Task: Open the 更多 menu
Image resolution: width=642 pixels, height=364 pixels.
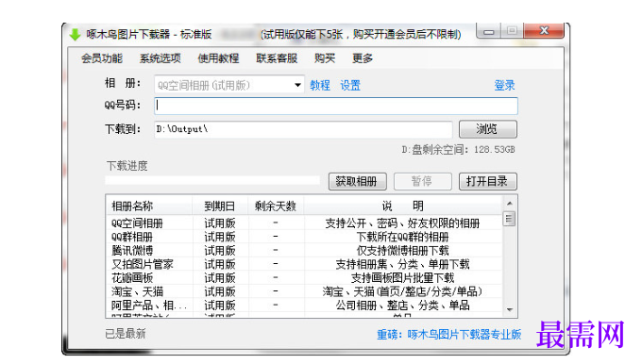Action: (363, 58)
